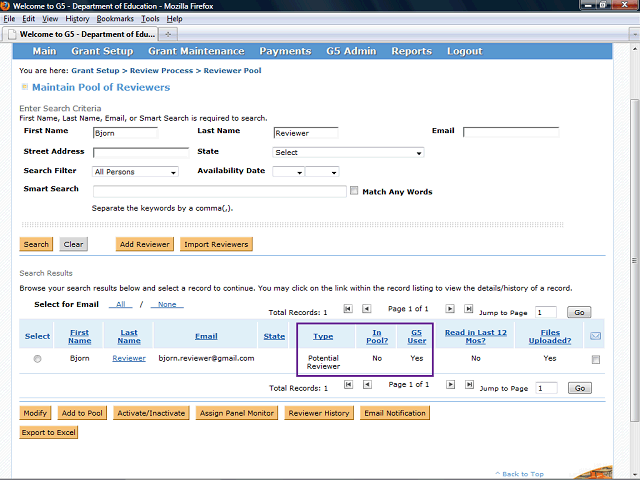Expand the Search Filter dropdown
Viewport: 640px width, 480px height.
[x=135, y=172]
